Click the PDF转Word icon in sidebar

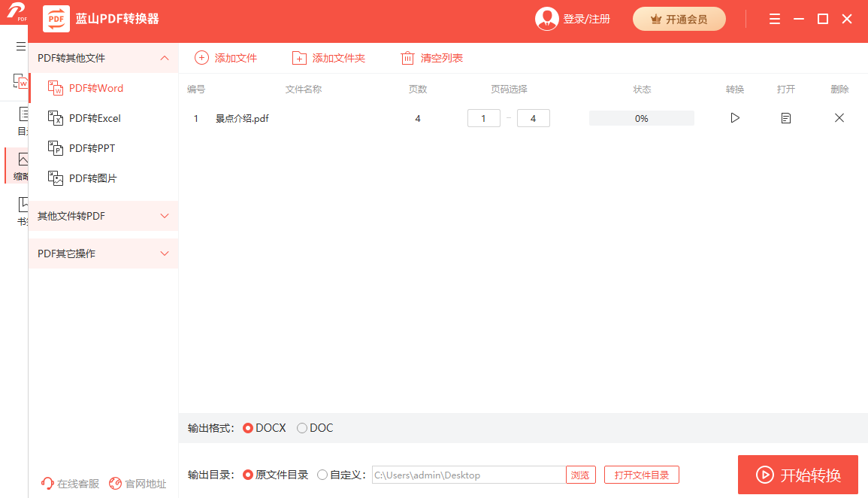point(56,88)
